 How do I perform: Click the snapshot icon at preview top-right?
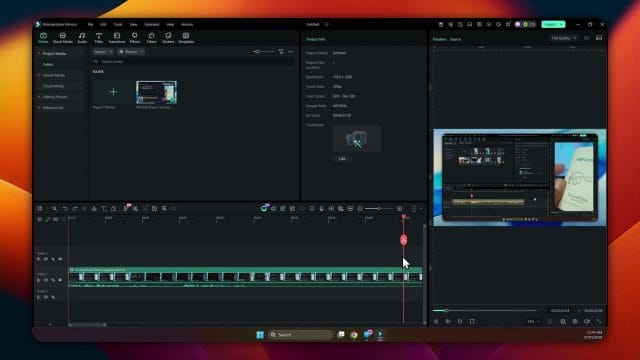coord(599,38)
